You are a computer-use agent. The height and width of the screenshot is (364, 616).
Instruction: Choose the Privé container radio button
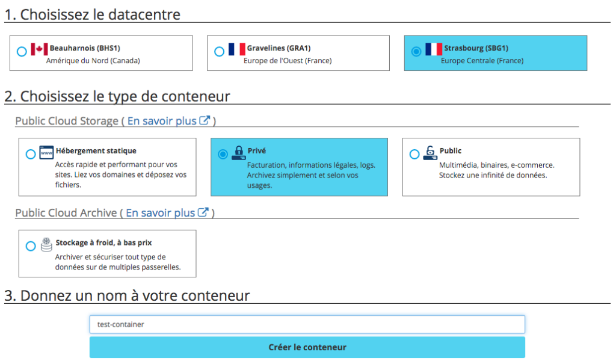point(223,155)
